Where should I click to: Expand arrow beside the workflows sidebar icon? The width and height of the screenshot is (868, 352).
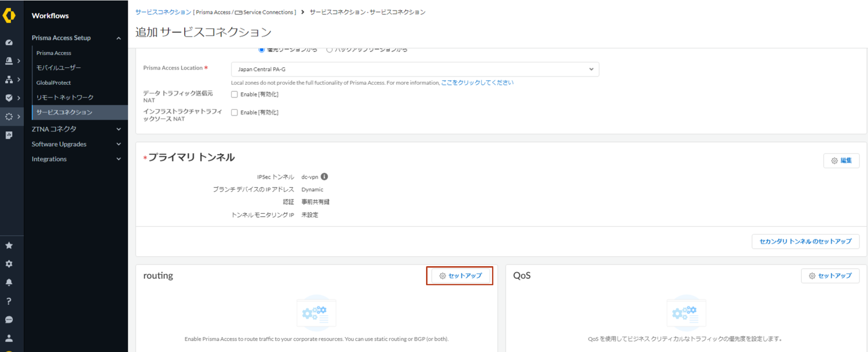pyautogui.click(x=19, y=116)
